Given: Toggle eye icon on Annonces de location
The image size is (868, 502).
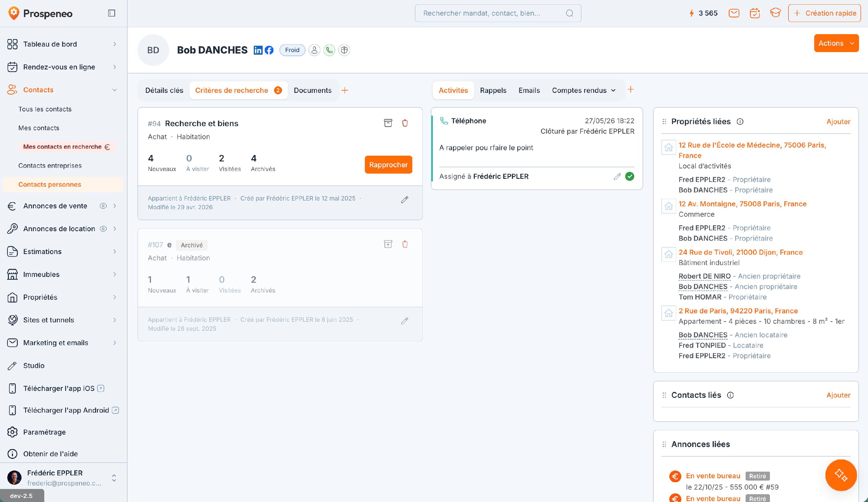Looking at the screenshot, I should click(103, 229).
